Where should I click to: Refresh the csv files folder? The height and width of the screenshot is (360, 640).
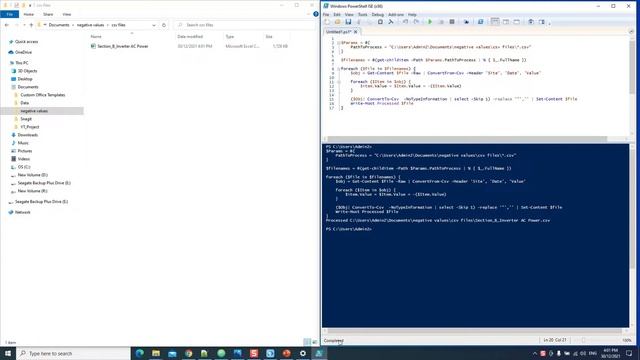164,25
